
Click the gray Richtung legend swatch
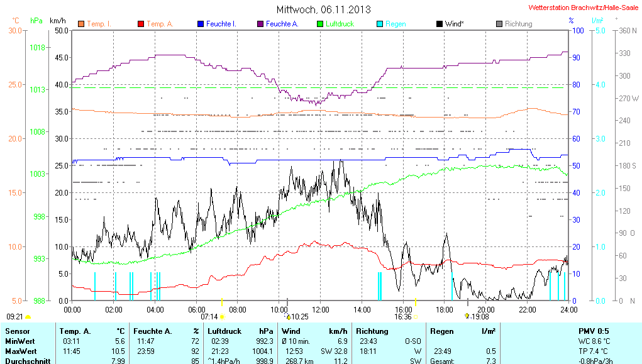click(x=499, y=24)
